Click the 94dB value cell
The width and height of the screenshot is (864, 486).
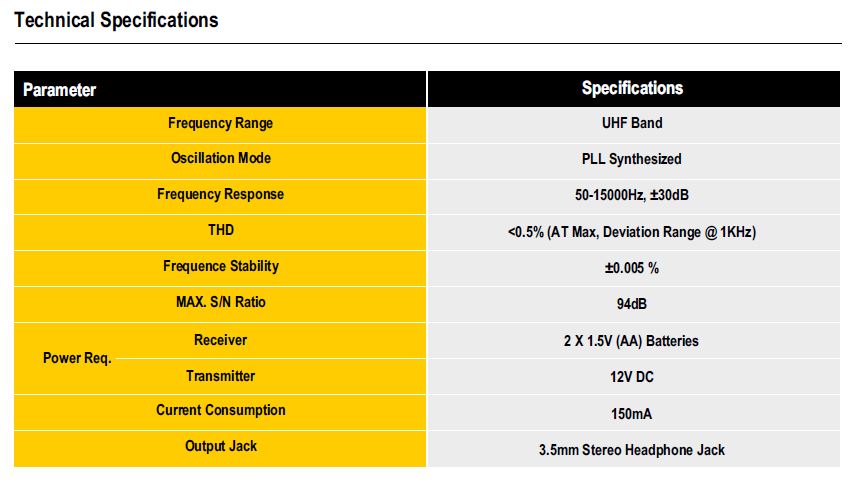pos(632,303)
